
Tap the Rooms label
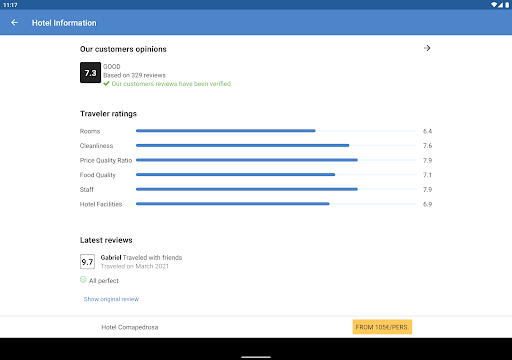(x=90, y=131)
